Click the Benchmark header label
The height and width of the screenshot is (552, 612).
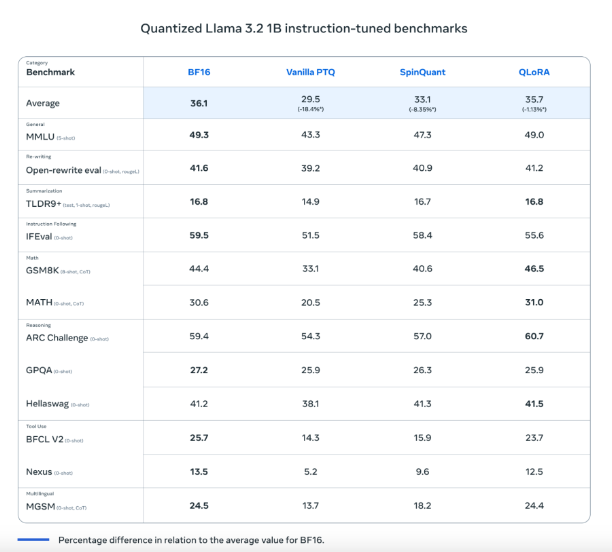click(51, 72)
